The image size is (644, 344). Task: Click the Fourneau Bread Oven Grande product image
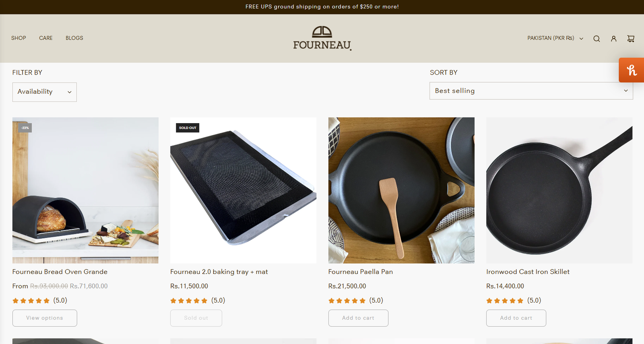click(85, 190)
